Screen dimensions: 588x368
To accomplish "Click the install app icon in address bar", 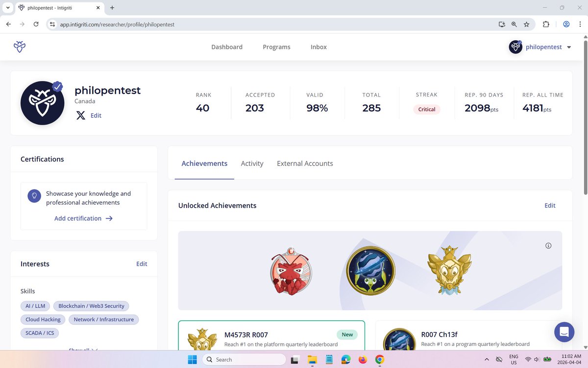I will 502,24.
